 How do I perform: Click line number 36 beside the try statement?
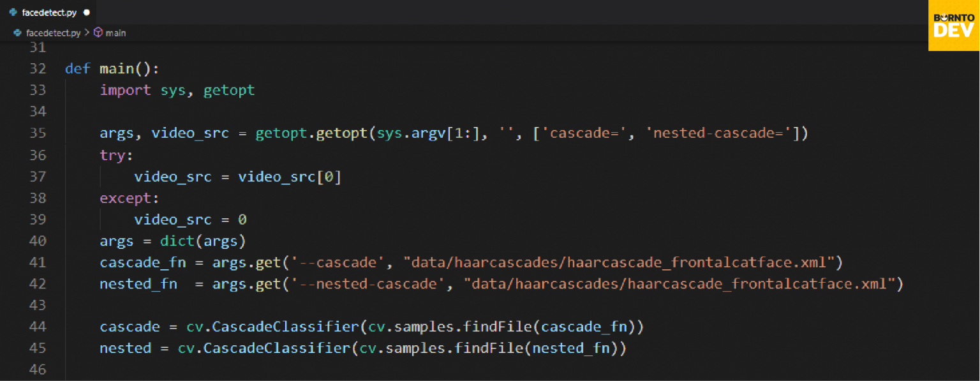(38, 155)
